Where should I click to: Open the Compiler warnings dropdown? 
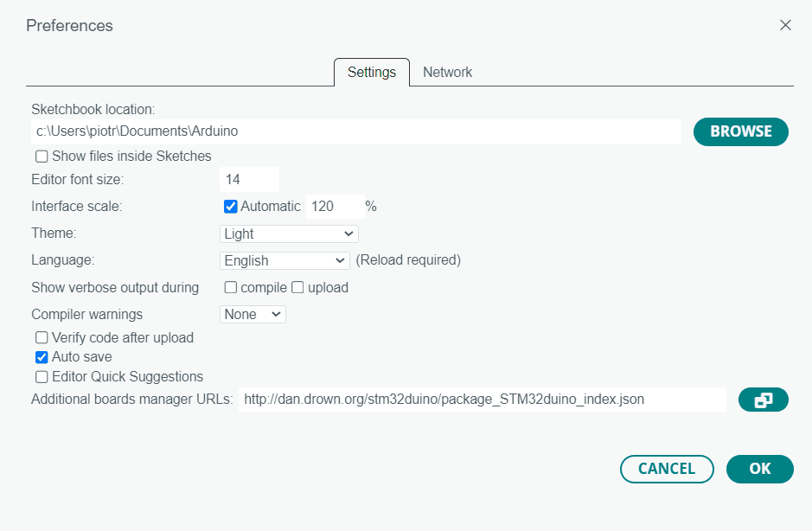pos(253,315)
